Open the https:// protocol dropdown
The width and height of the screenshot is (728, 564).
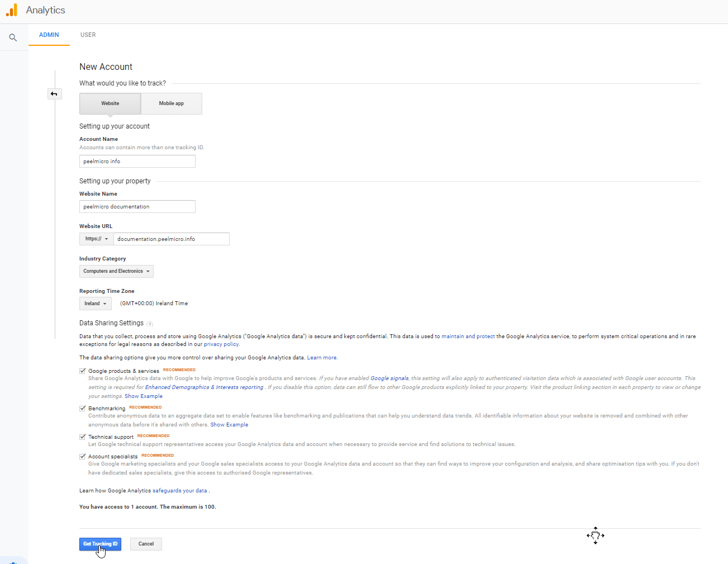pyautogui.click(x=97, y=239)
